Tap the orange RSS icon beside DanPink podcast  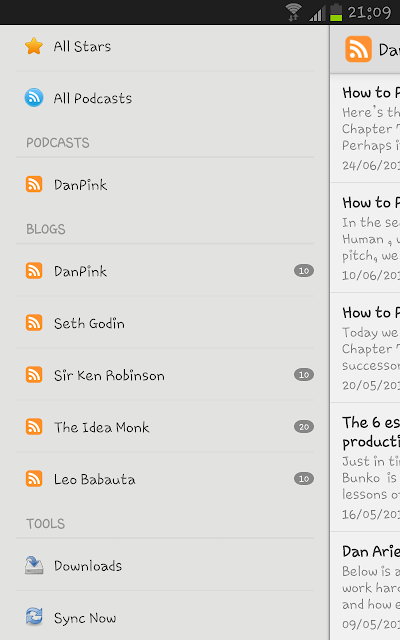[x=34, y=184]
